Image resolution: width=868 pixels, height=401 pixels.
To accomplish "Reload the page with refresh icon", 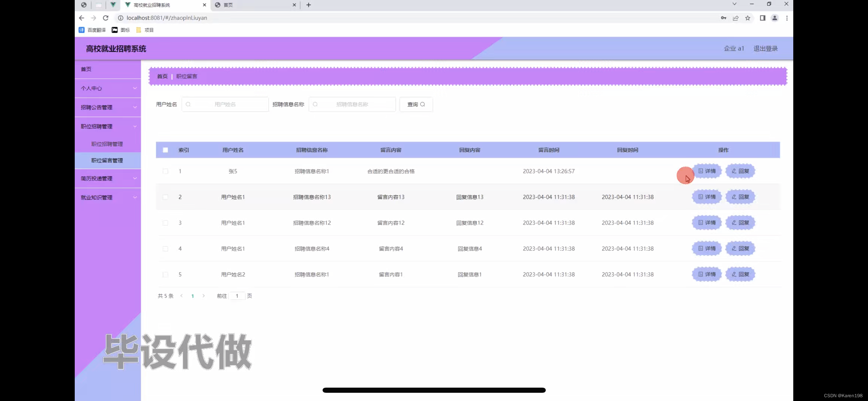I will [x=106, y=18].
